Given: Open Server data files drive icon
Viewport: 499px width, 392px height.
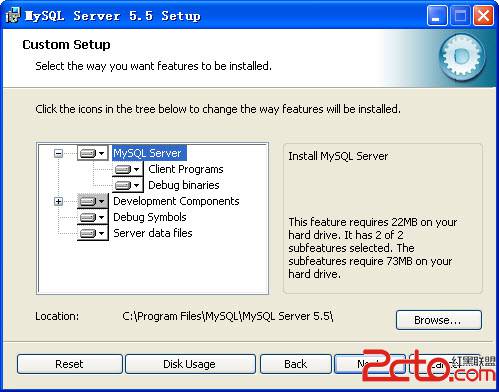Looking at the screenshot, I should 93,233.
